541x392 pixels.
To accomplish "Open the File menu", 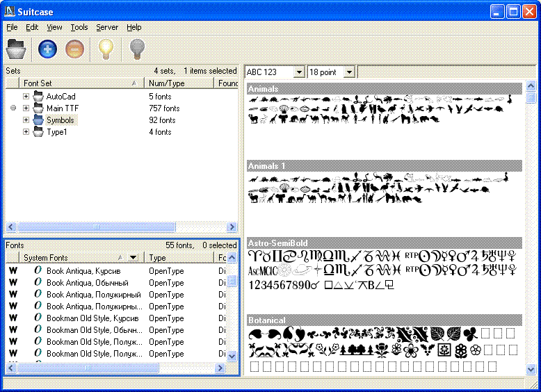I will coord(12,27).
